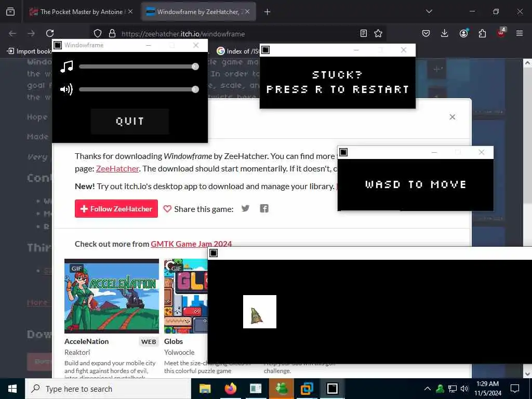532x399 pixels.
Task: Click the music note icon in Windowframe
Action: pos(66,66)
